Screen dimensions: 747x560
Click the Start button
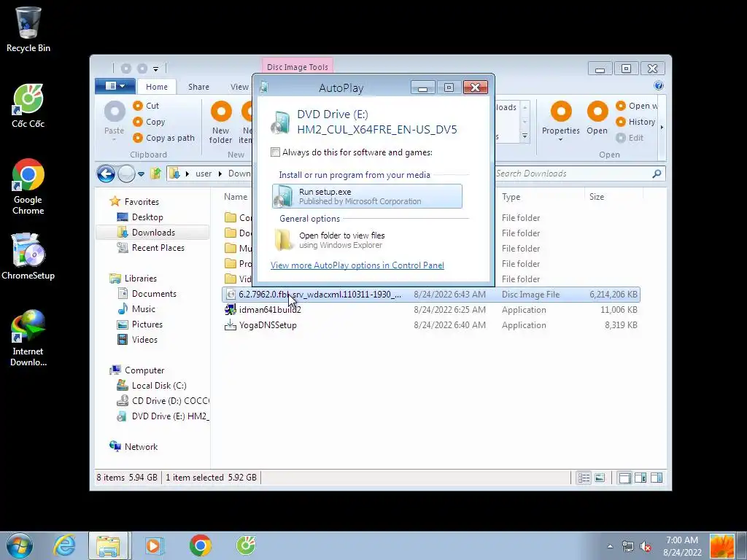pyautogui.click(x=20, y=545)
